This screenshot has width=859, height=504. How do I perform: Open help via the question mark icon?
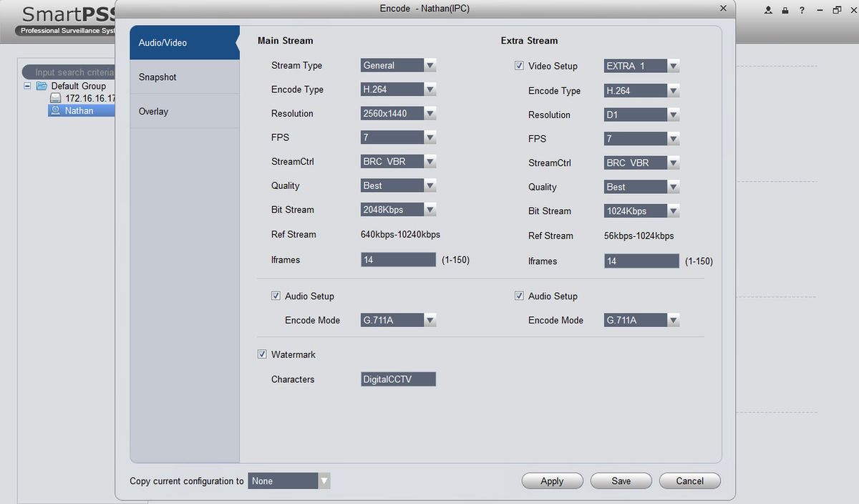pyautogui.click(x=802, y=11)
